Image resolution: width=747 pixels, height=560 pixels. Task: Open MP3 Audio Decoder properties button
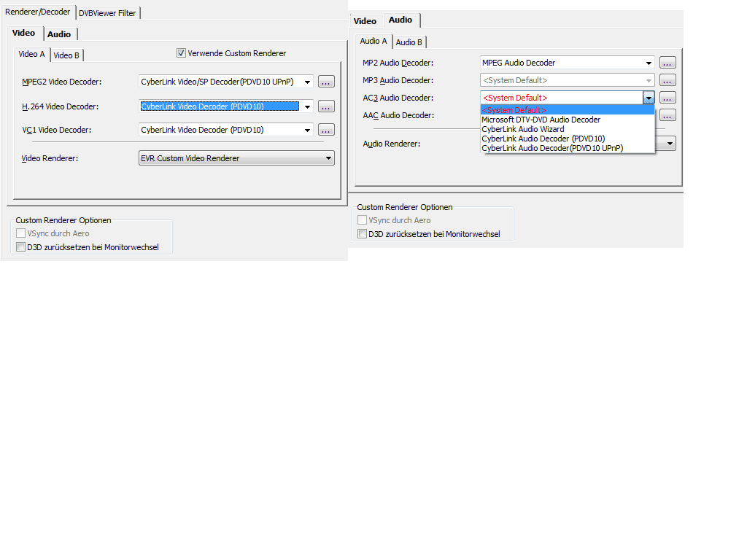tap(667, 80)
